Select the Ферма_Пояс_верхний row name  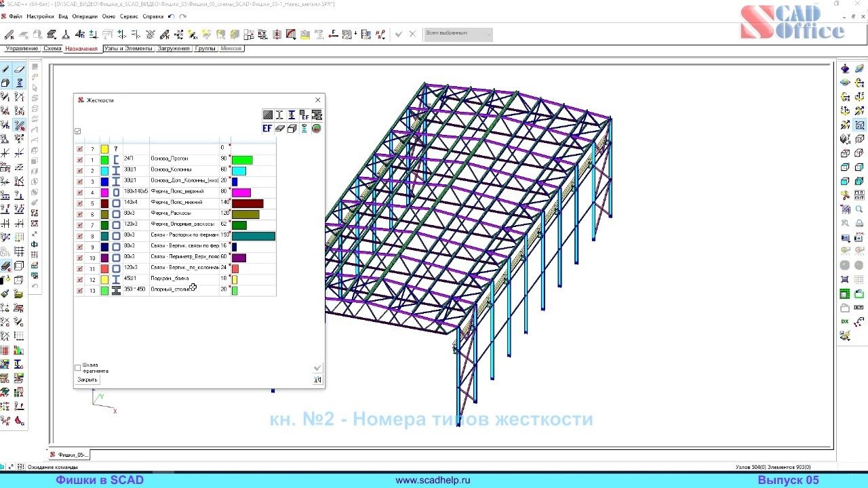177,192
